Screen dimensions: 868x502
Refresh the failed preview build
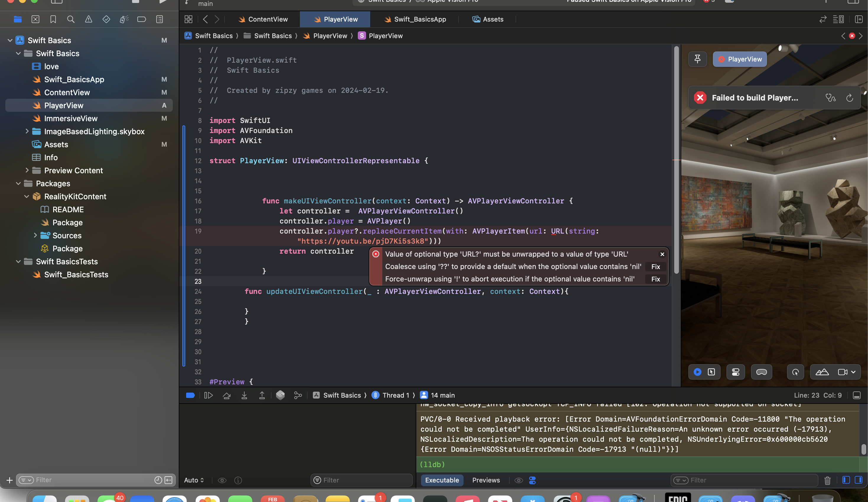(849, 98)
